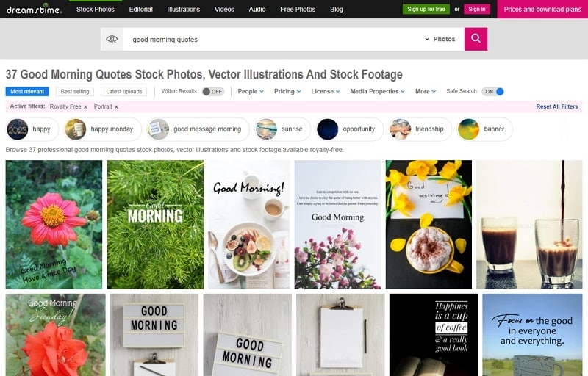Select the Most relevant sort option

point(27,91)
